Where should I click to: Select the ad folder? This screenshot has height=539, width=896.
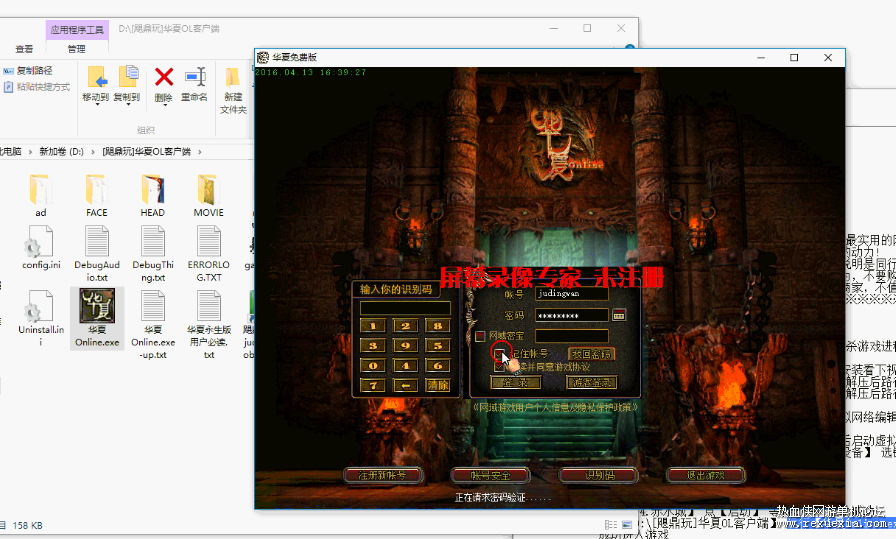click(41, 195)
